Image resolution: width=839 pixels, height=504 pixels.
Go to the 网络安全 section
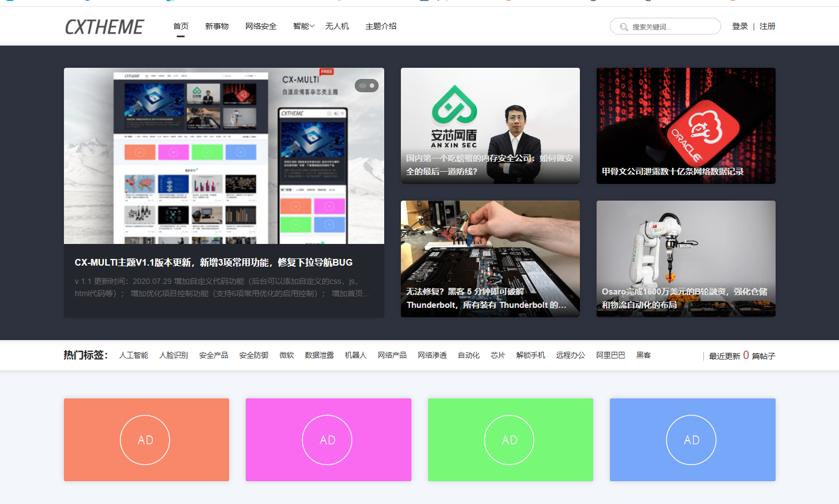[x=261, y=26]
